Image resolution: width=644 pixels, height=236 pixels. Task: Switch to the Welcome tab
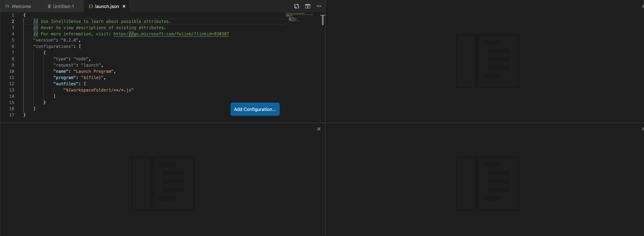pyautogui.click(x=21, y=6)
